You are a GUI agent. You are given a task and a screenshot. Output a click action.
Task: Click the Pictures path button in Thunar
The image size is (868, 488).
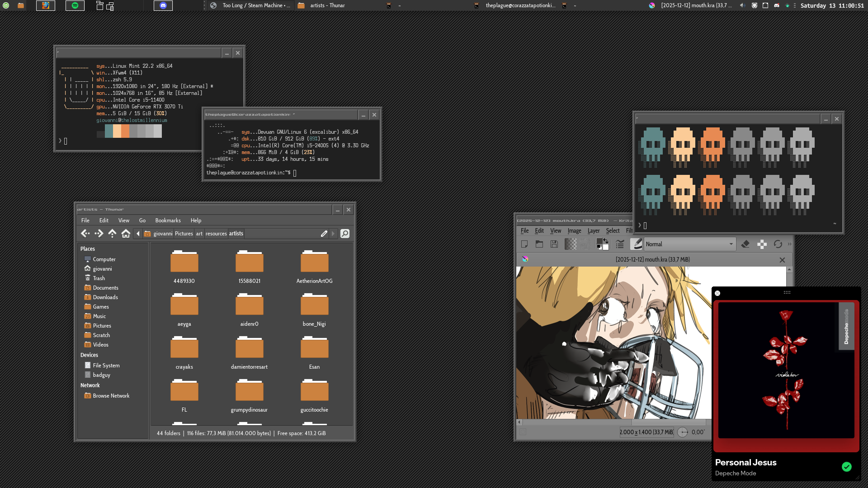184,234
